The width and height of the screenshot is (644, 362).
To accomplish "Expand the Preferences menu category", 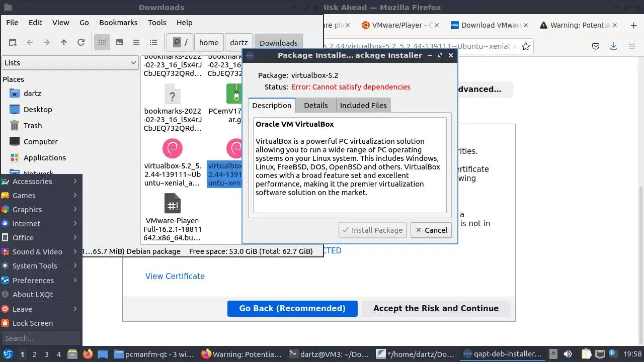I will click(41, 281).
